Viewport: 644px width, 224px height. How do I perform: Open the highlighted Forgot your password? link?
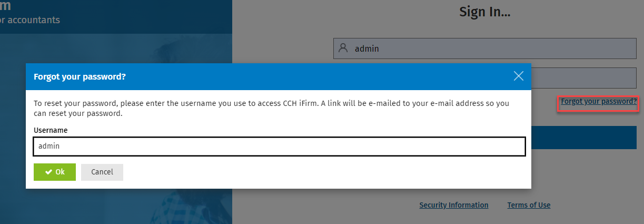[599, 101]
